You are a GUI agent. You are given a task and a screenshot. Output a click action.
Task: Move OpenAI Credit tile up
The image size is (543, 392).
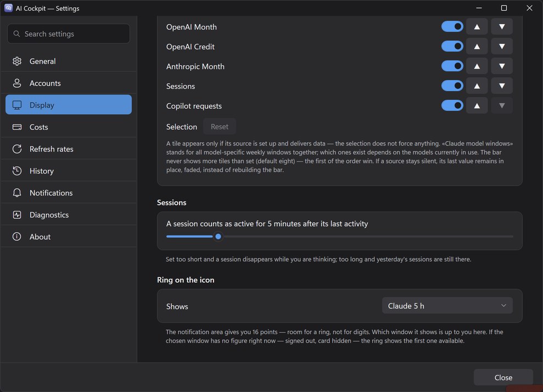(477, 47)
